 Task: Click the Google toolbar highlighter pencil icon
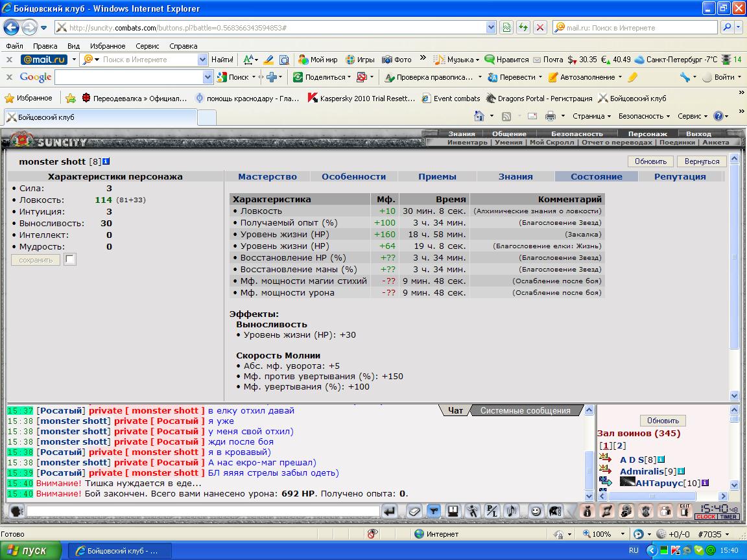(x=633, y=76)
